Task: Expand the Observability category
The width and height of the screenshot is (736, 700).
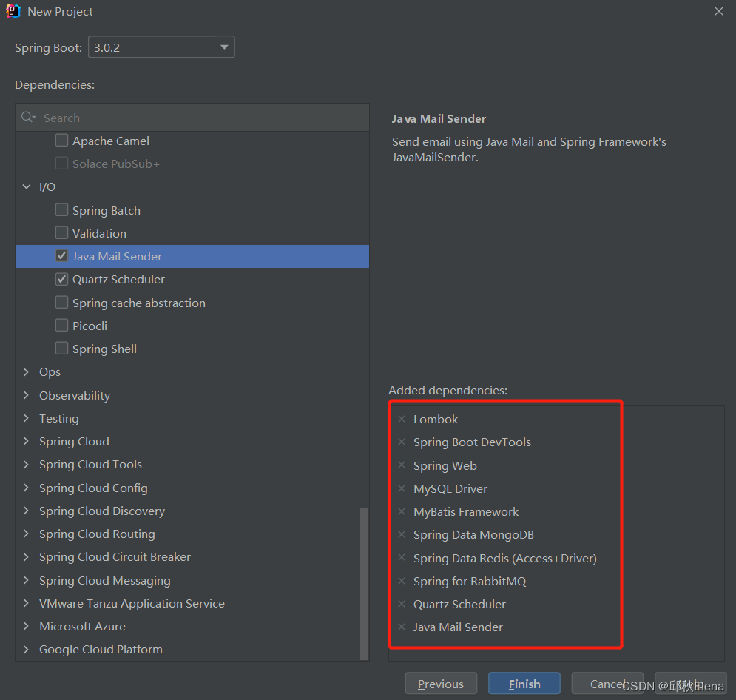Action: tap(27, 395)
